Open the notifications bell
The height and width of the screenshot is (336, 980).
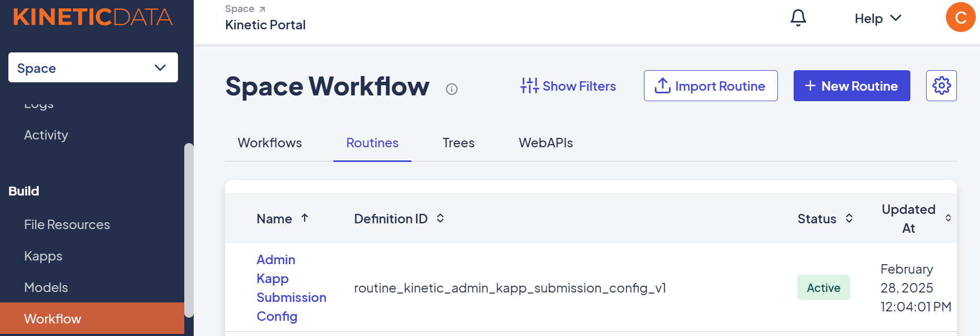(798, 18)
